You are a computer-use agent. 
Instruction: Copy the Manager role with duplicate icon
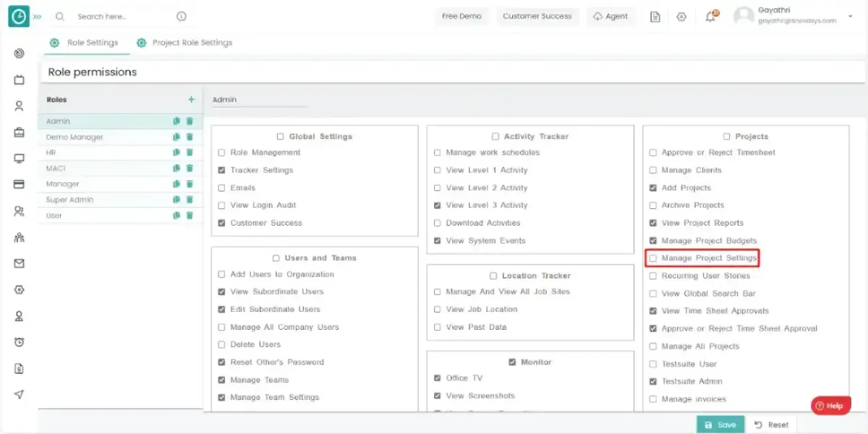click(176, 184)
